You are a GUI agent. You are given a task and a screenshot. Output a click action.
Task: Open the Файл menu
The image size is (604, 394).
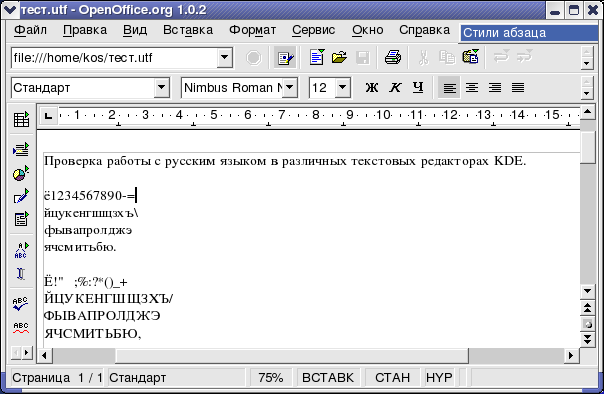coord(30,30)
